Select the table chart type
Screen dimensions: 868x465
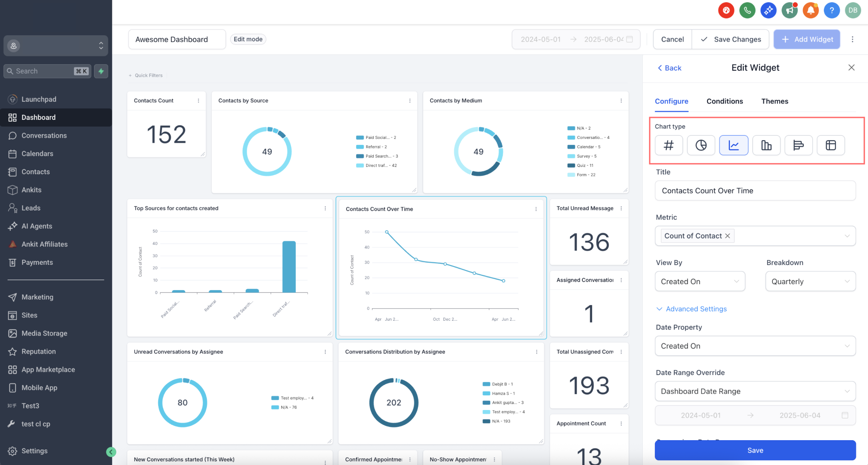click(830, 145)
